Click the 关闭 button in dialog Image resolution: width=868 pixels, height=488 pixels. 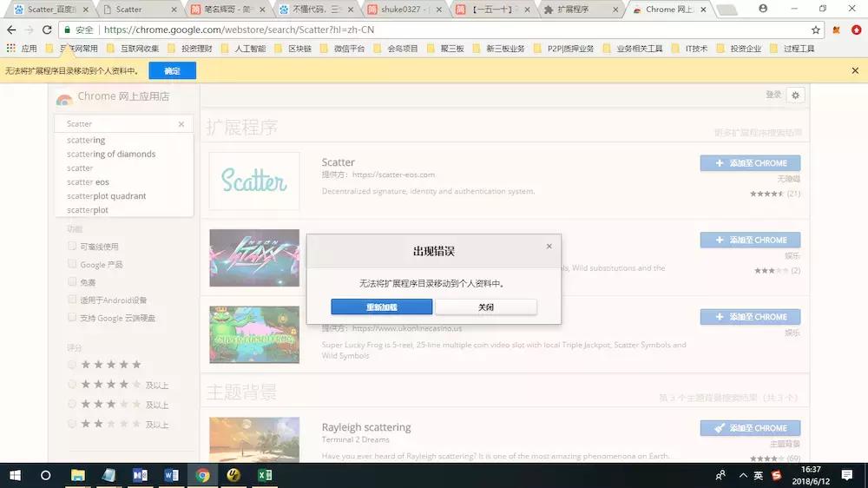point(485,307)
